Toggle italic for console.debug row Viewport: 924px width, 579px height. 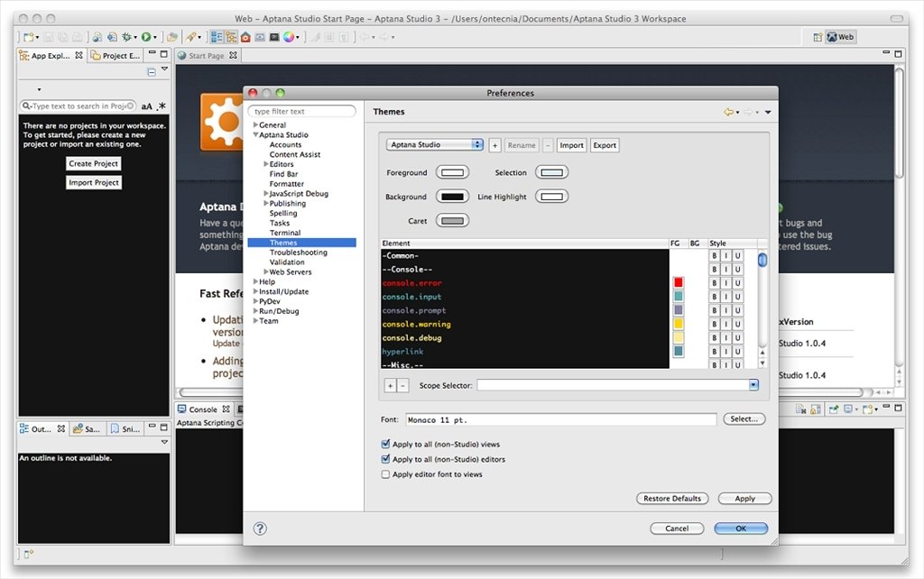point(726,338)
